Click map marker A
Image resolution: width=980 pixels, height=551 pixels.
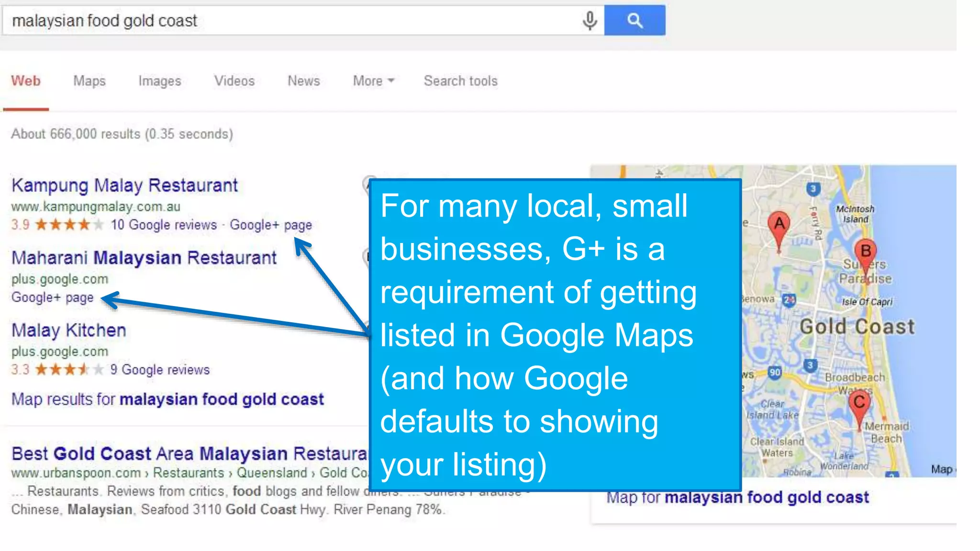[779, 231]
